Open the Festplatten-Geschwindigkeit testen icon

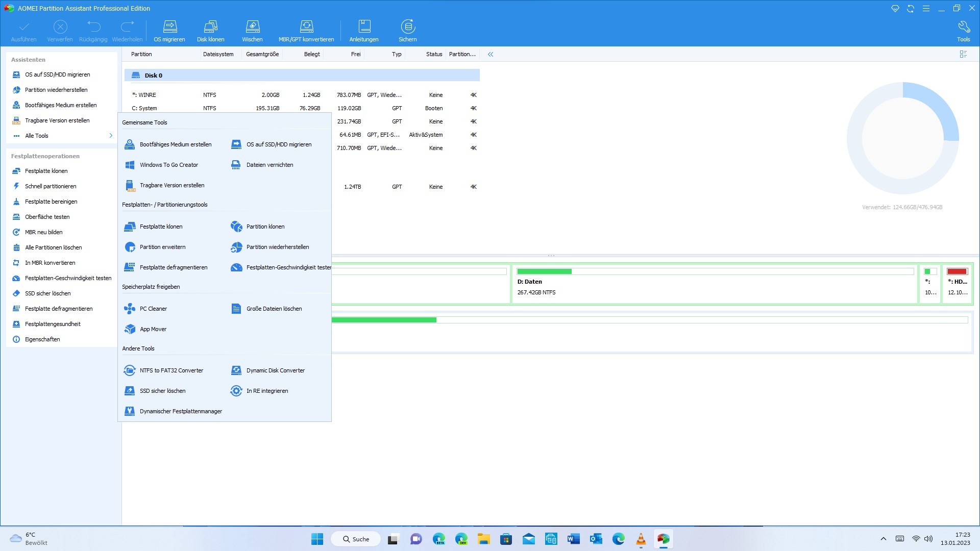point(236,267)
